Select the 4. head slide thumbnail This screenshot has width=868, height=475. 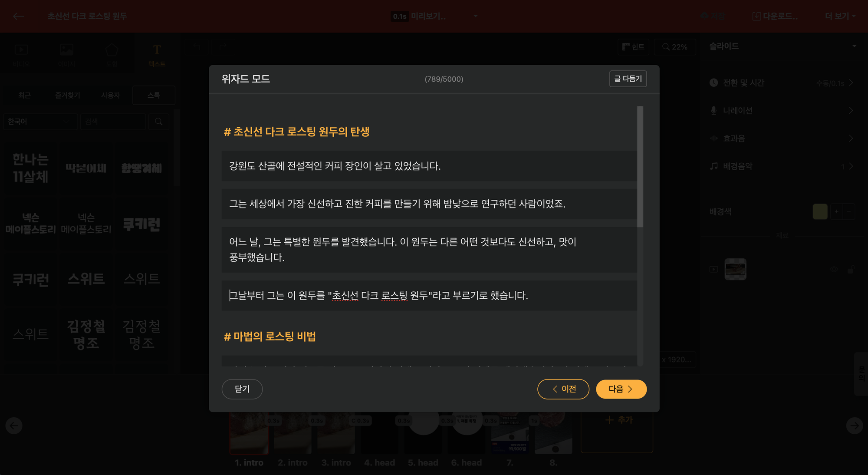coord(379,433)
